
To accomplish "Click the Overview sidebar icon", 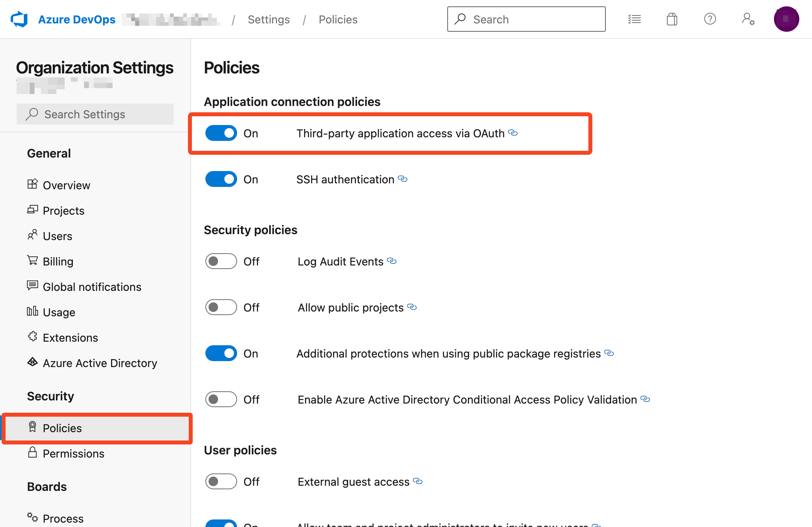I will point(33,184).
